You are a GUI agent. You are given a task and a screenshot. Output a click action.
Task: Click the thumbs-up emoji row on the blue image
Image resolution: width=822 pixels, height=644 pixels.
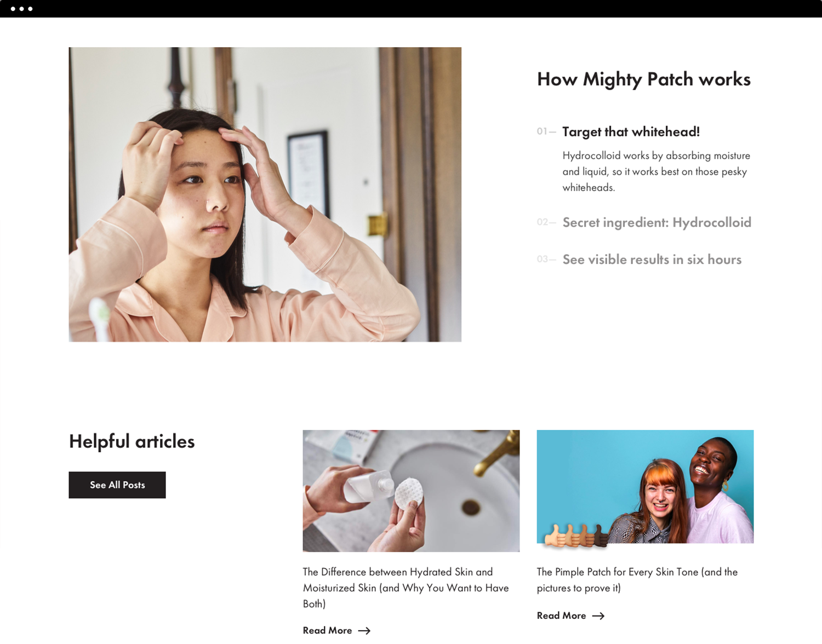point(575,536)
